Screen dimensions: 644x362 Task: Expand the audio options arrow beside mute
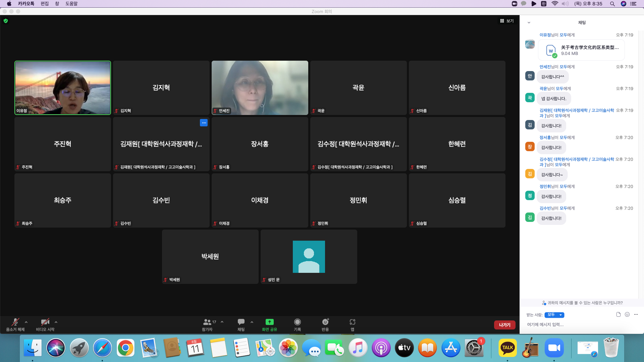[x=26, y=322]
